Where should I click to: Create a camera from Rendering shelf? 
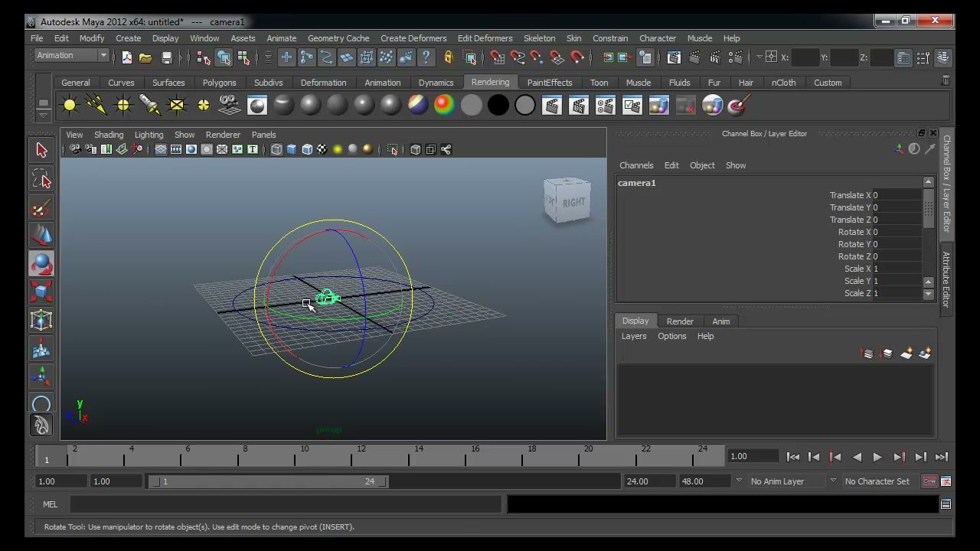(230, 106)
